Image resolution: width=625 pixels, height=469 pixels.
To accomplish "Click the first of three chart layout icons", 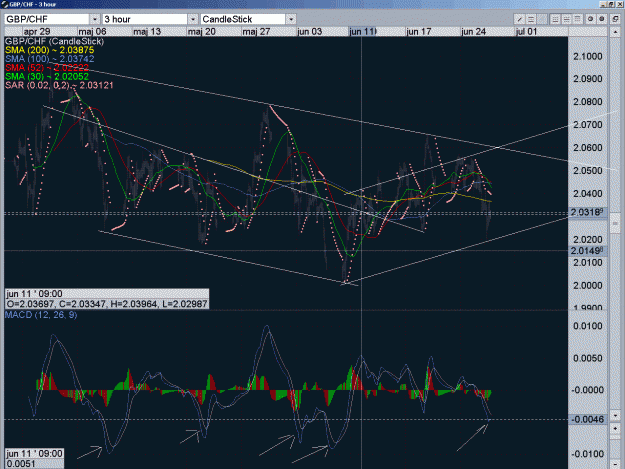I will 554,19.
